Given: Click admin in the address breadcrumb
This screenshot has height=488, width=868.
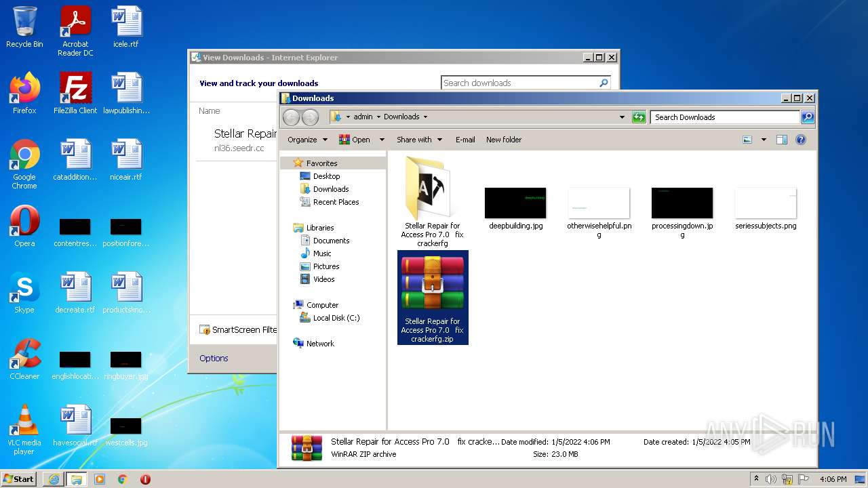Looking at the screenshot, I should pyautogui.click(x=363, y=117).
